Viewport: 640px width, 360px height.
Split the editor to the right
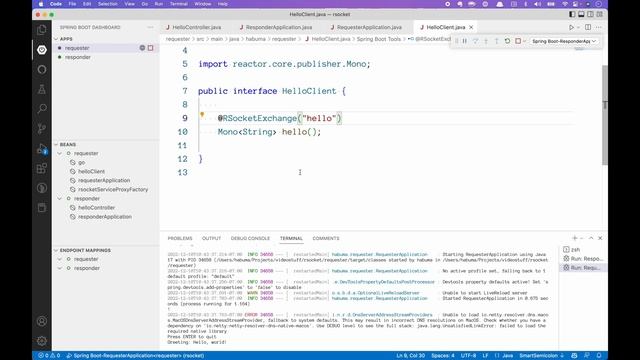coord(588,27)
